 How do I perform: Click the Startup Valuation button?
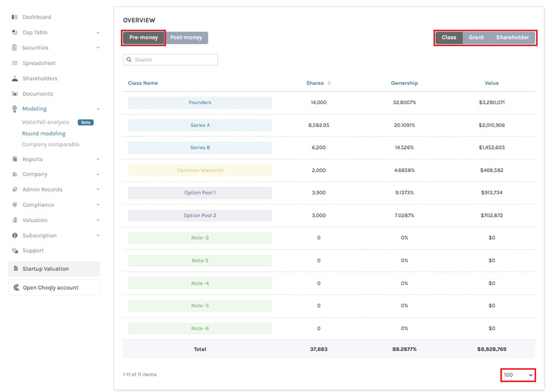(54, 269)
